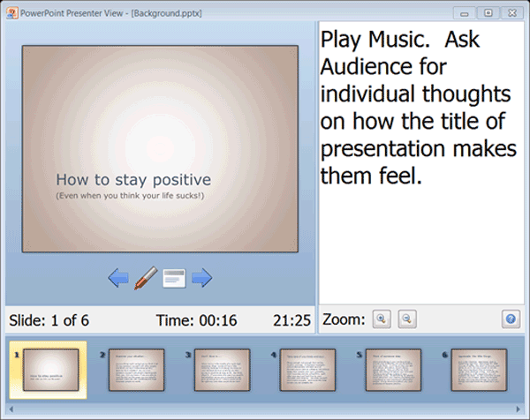Click the 'Zoom:' label
530x420 pixels.
tap(344, 319)
